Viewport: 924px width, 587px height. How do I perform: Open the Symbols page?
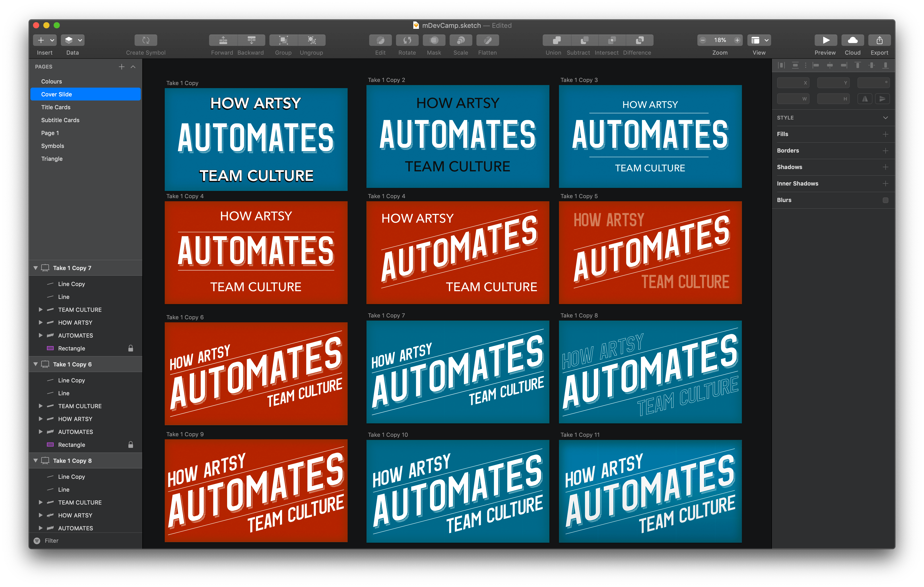click(x=53, y=146)
